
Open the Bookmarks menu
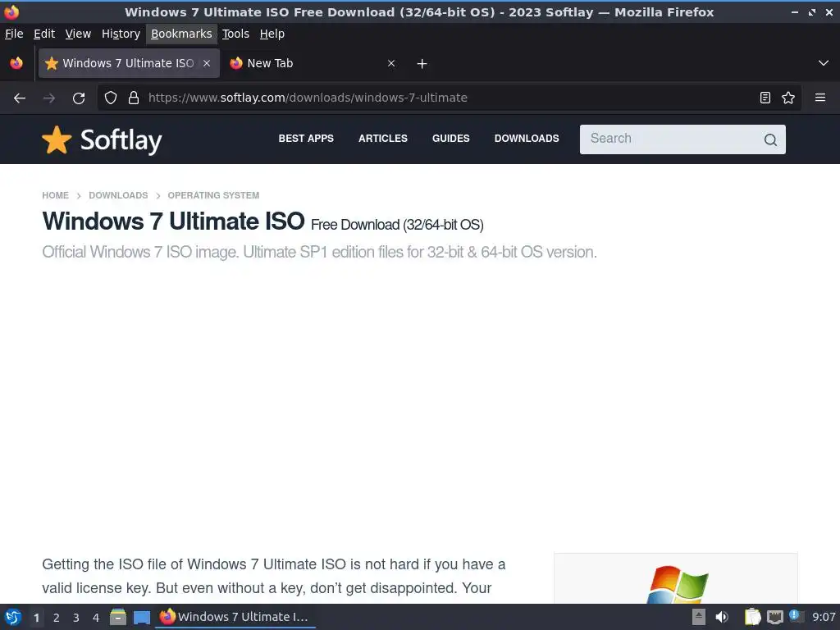tap(181, 34)
